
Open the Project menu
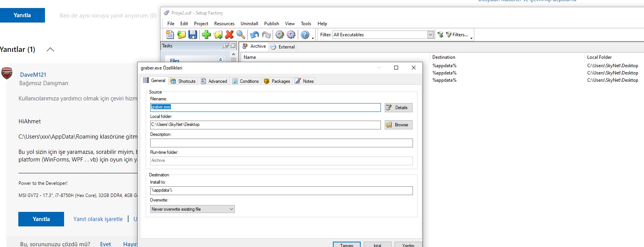[x=201, y=24]
